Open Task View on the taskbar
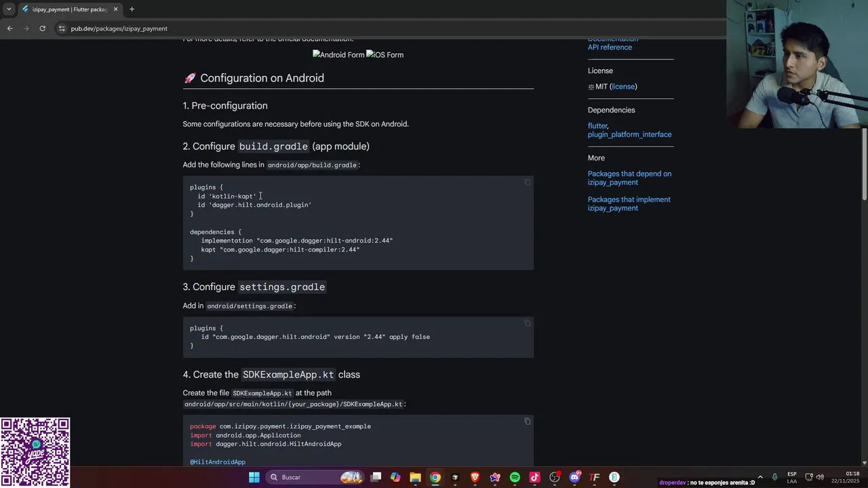The width and height of the screenshot is (868, 488). click(376, 477)
